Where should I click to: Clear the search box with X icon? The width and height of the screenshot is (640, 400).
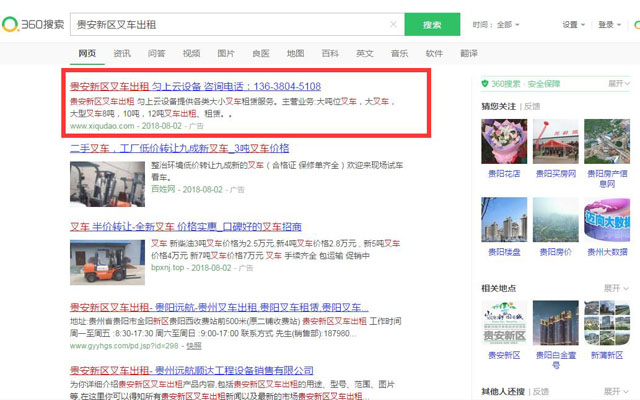393,24
